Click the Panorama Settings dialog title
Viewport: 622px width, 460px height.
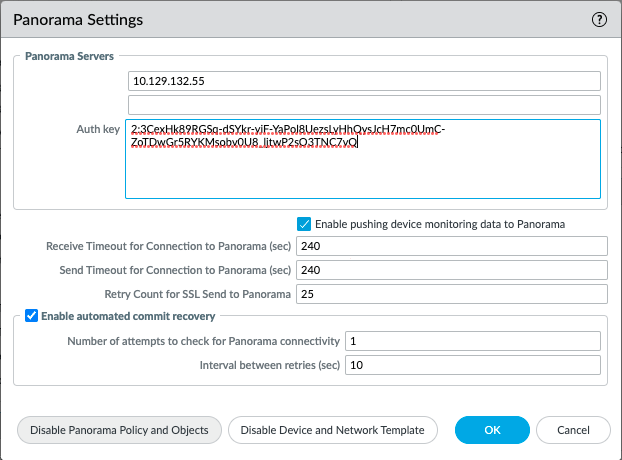click(x=78, y=20)
